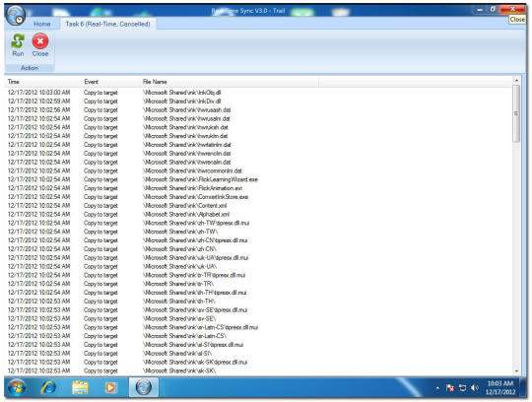Sort the log by the Event column header
532x402 pixels.
[110, 82]
